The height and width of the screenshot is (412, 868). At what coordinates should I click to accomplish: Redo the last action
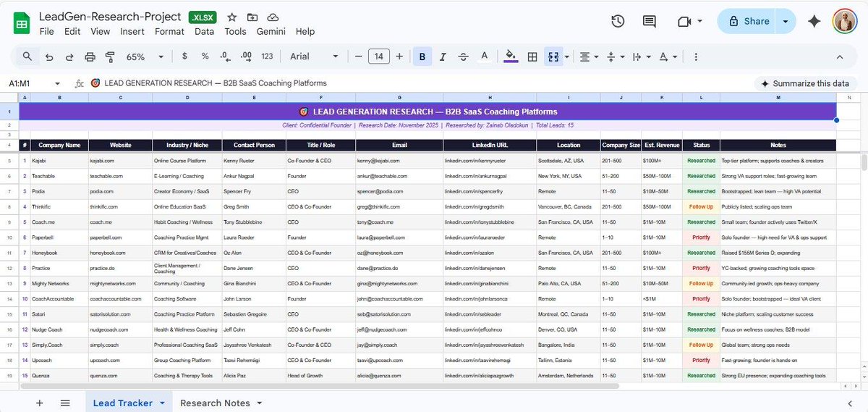pyautogui.click(x=69, y=56)
